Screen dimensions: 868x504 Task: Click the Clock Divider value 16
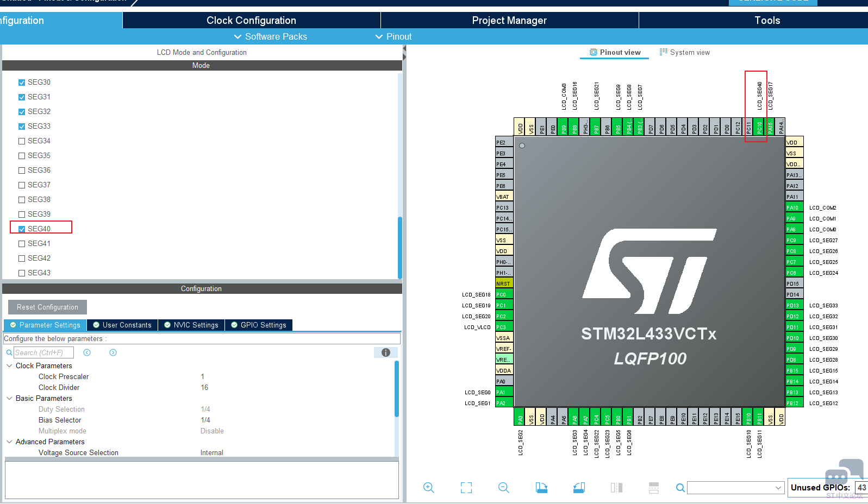tap(204, 387)
